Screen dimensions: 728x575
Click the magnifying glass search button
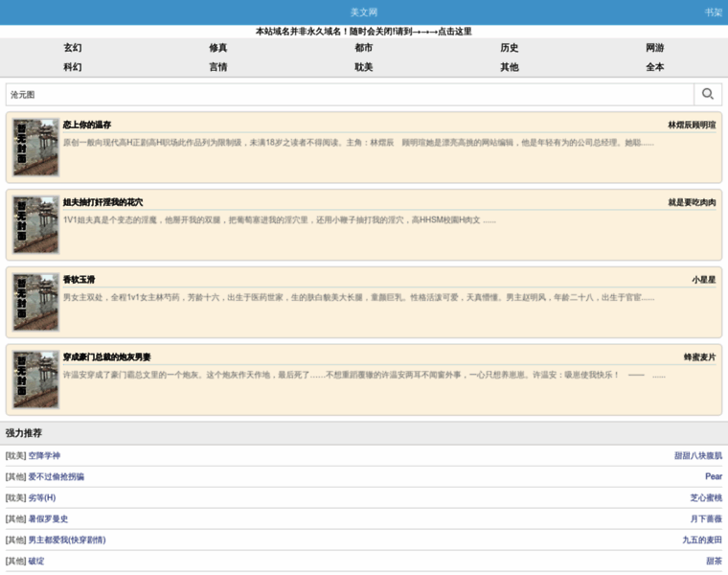pyautogui.click(x=708, y=94)
